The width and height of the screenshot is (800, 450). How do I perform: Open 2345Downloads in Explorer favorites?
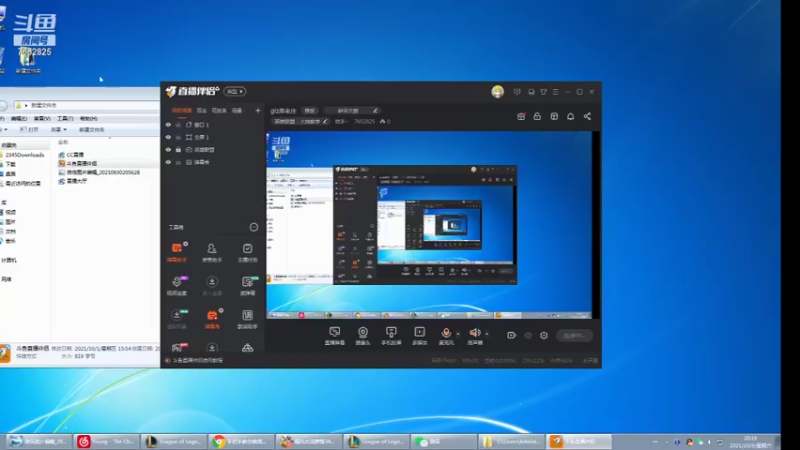[x=22, y=155]
